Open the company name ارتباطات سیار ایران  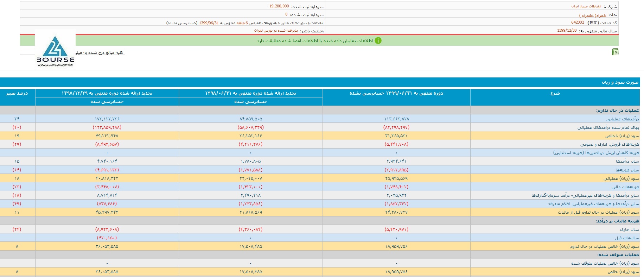pos(586,6)
